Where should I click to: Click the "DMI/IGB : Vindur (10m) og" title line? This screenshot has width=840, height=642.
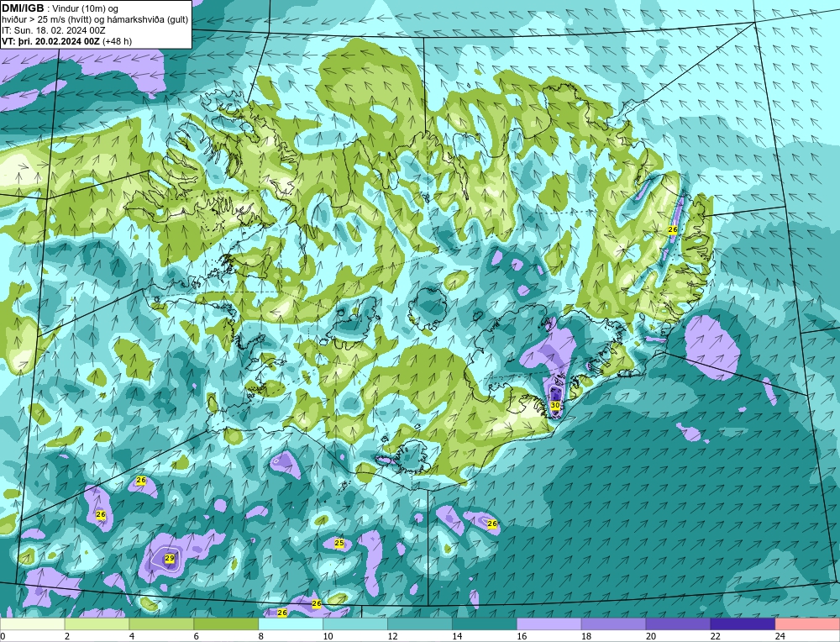(x=60, y=8)
